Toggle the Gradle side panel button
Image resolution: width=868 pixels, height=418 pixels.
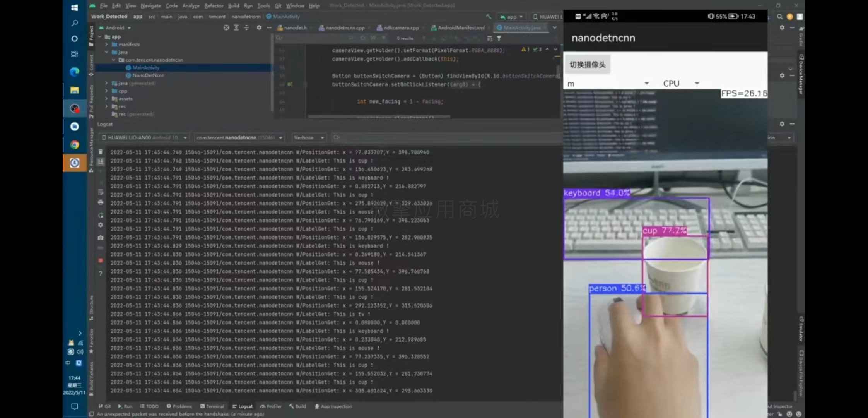[x=801, y=36]
